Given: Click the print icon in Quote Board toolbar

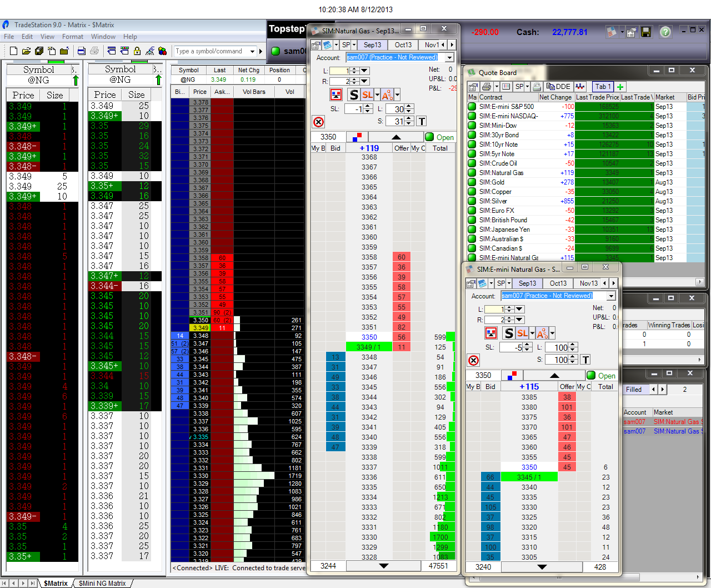Looking at the screenshot, I should pyautogui.click(x=487, y=87).
